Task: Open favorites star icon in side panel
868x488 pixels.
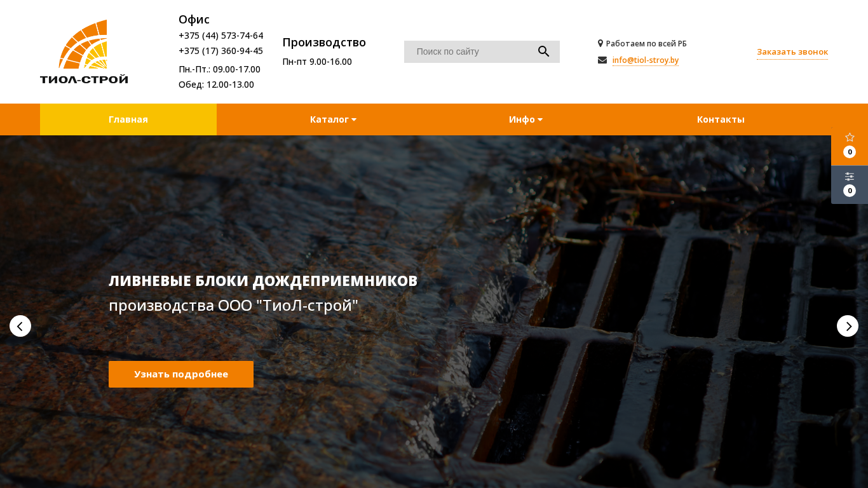Action: (x=850, y=137)
